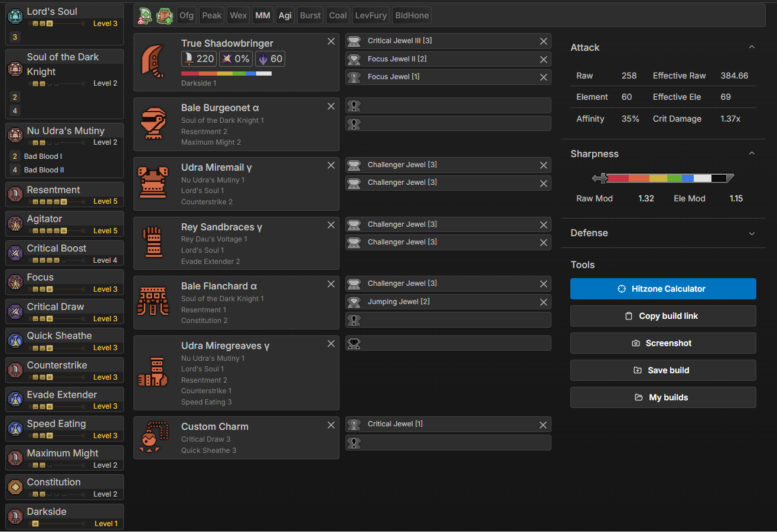Enable the Peak buff toggle

(x=211, y=15)
